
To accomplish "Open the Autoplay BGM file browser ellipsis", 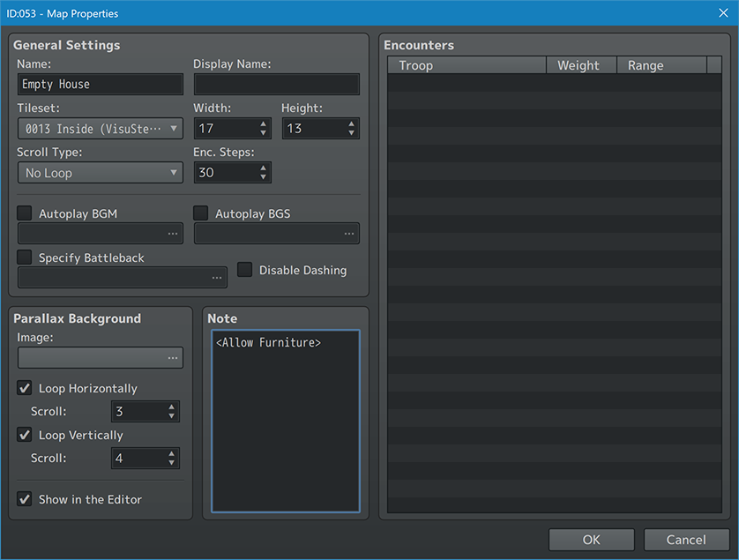I will (173, 234).
